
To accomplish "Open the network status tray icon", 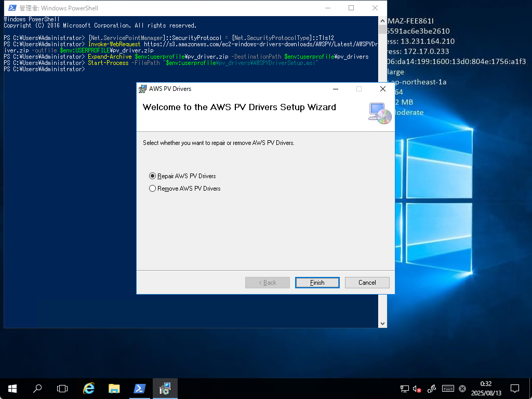I will [x=404, y=389].
